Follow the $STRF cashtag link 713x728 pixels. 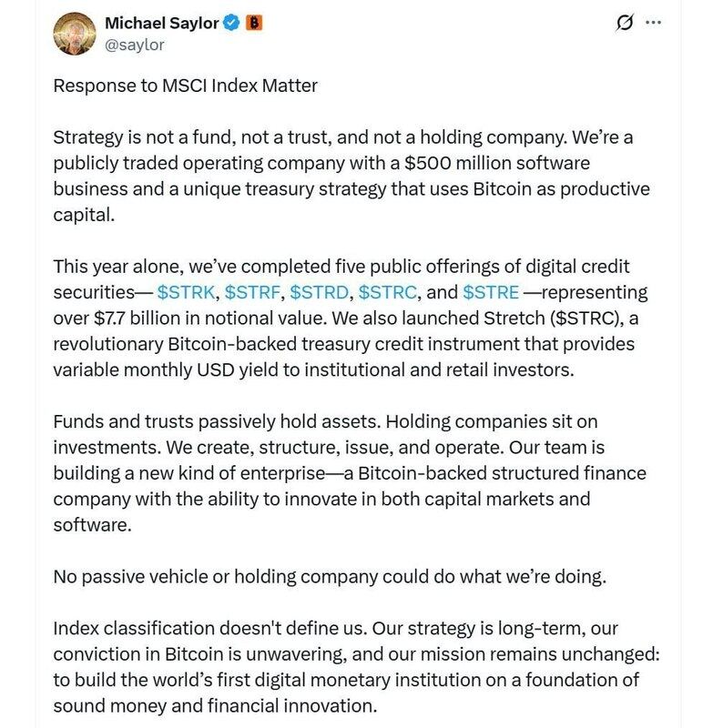click(253, 293)
